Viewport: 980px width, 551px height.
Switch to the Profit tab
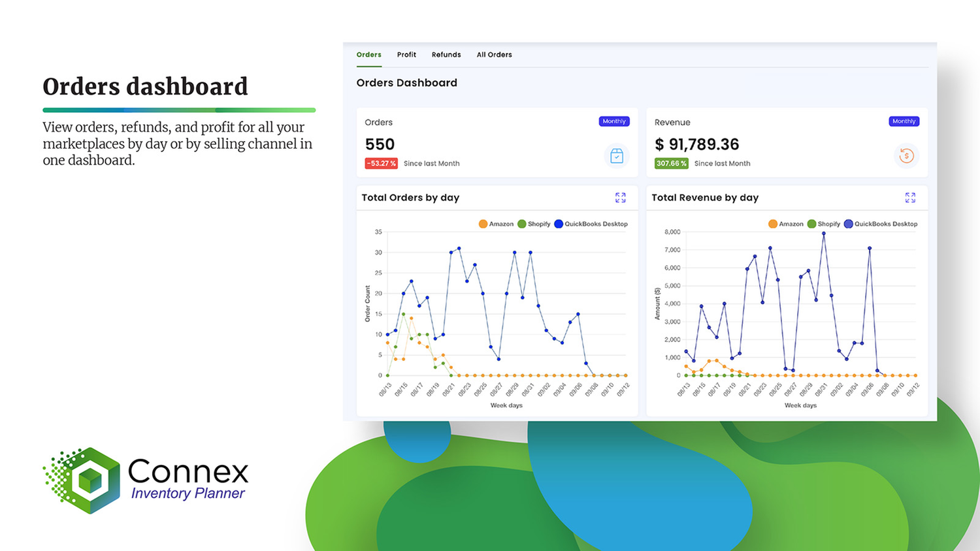406,55
